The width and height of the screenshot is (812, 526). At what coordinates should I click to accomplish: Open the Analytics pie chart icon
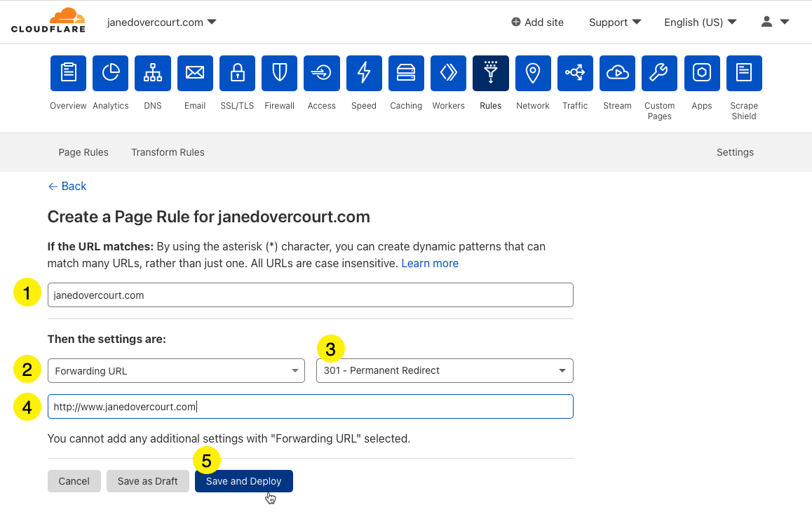point(110,73)
